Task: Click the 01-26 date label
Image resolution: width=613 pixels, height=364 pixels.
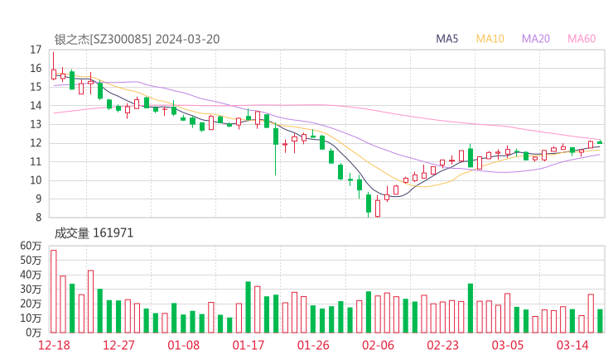Action: 313,345
